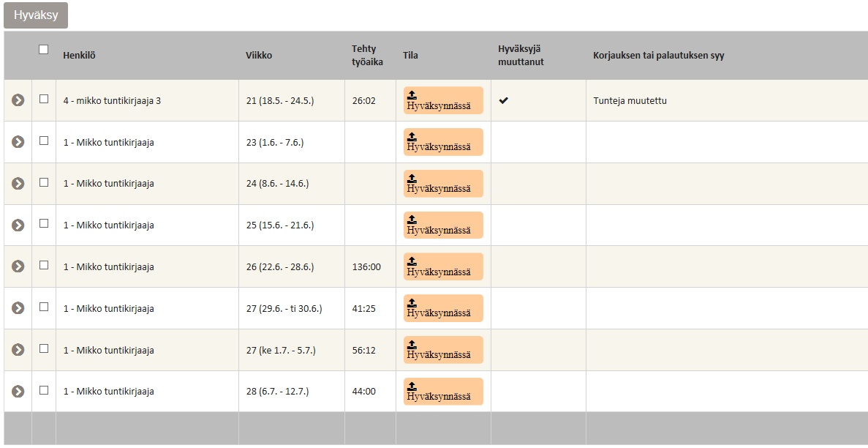Expand the week 21 row with arrow
Screen dimensions: 868x448
tap(18, 100)
